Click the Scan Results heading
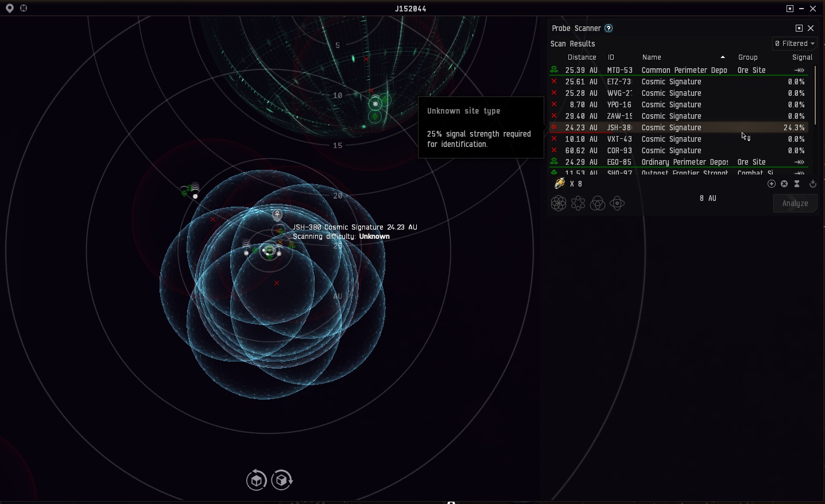 click(x=572, y=44)
